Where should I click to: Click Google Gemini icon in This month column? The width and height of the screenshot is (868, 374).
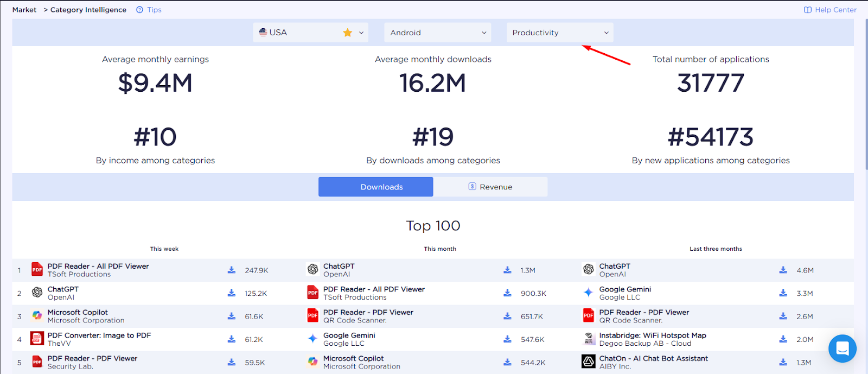click(x=312, y=339)
